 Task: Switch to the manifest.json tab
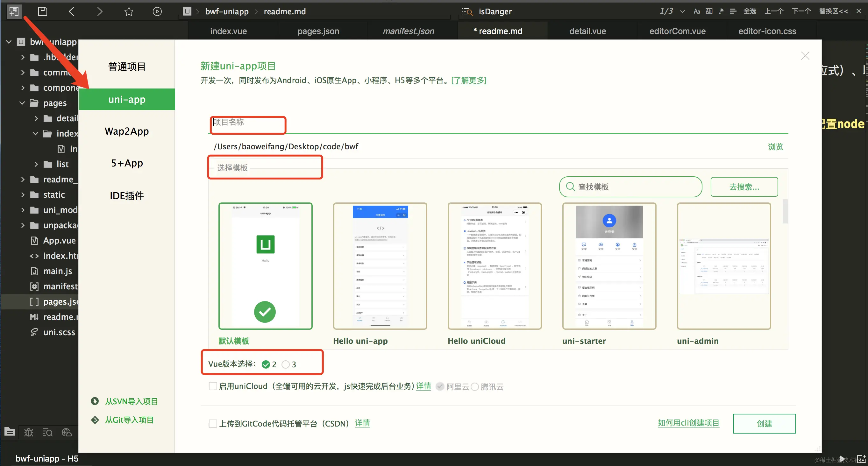click(408, 31)
